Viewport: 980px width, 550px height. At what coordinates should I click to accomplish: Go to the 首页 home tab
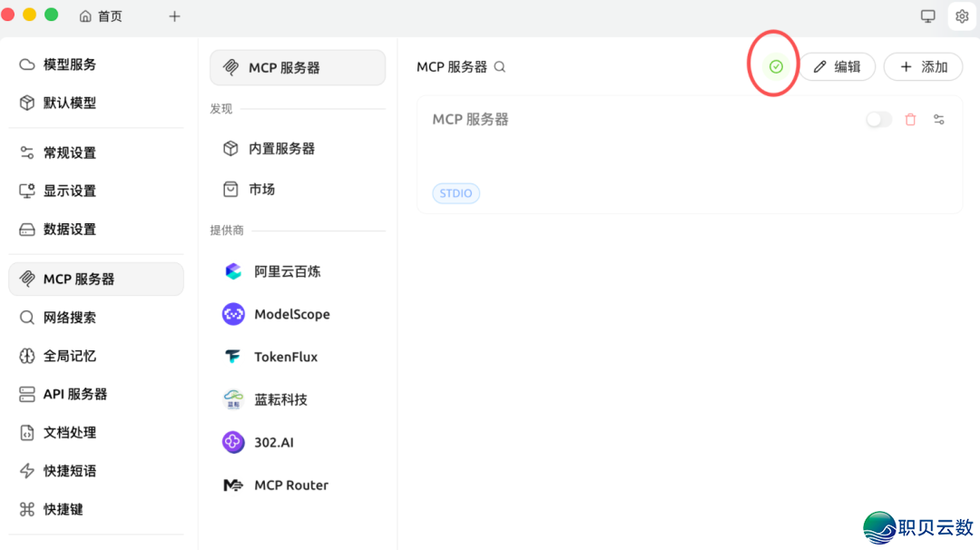(x=101, y=16)
